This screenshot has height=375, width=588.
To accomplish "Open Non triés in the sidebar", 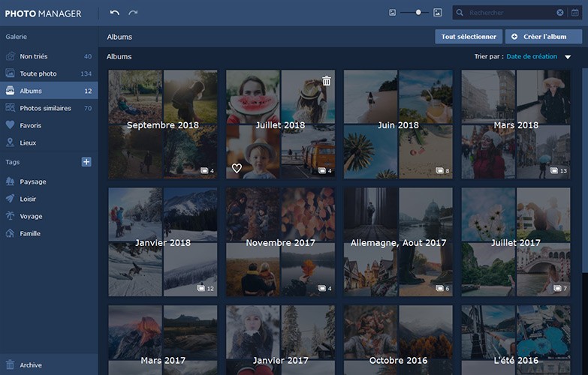I will (x=49, y=56).
